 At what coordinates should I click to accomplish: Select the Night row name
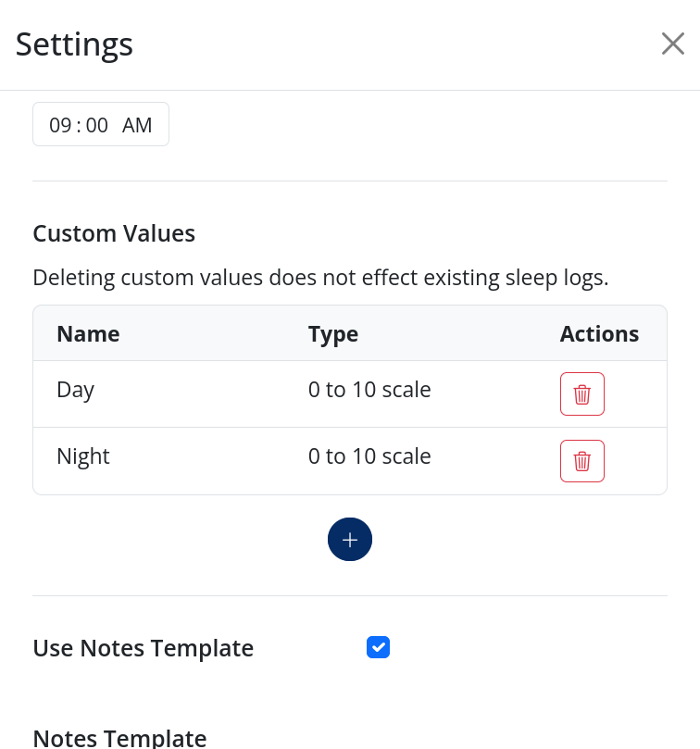[x=83, y=456]
